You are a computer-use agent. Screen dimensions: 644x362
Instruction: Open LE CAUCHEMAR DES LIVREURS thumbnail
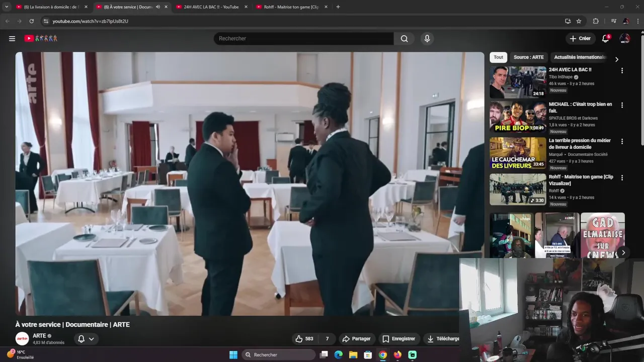coord(518,153)
